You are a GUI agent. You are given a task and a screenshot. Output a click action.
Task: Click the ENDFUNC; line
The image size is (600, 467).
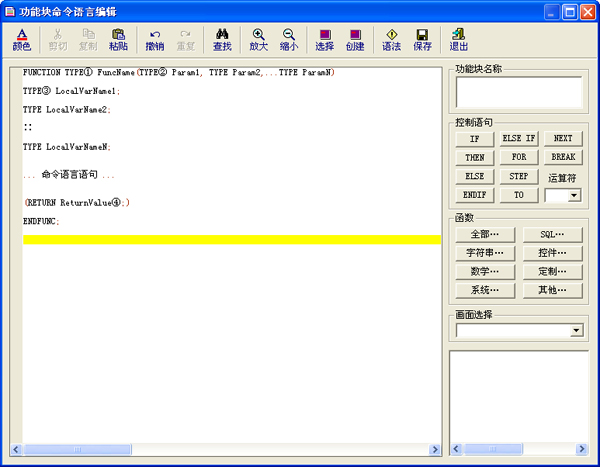pos(41,221)
